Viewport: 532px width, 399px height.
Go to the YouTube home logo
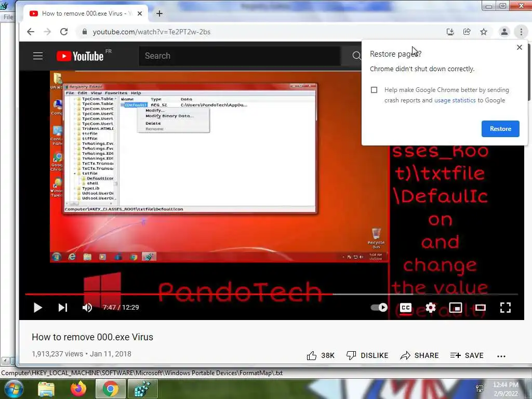coord(80,56)
